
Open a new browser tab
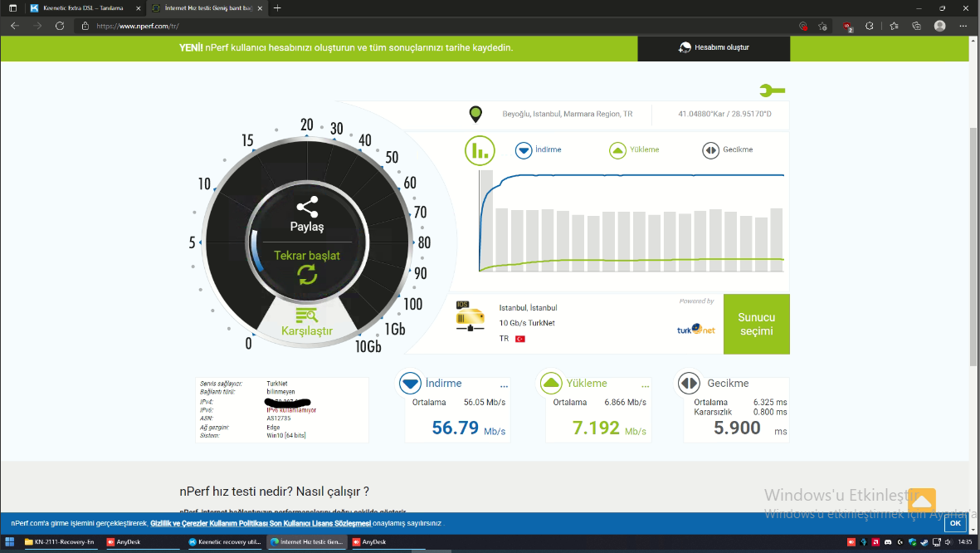[277, 8]
